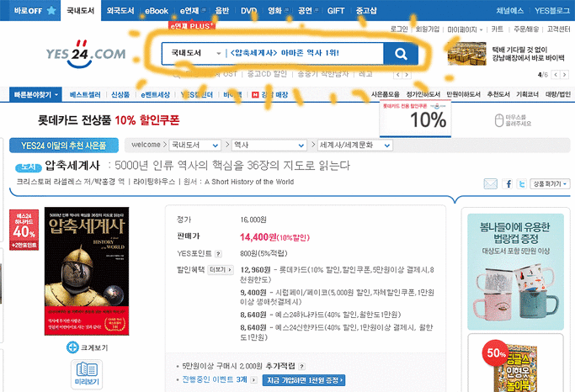575x392 pixels.
Task: Select the 국내도서 top tab
Action: (81, 11)
